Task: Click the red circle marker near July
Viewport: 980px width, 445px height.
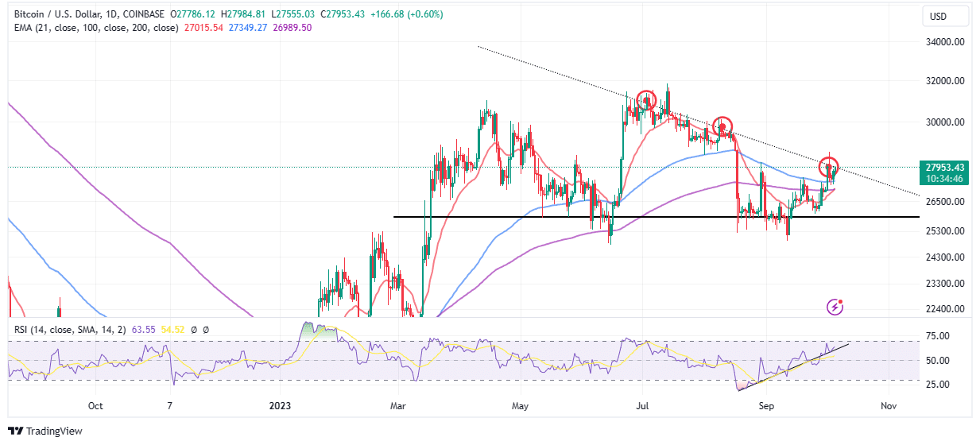Action: pos(645,100)
